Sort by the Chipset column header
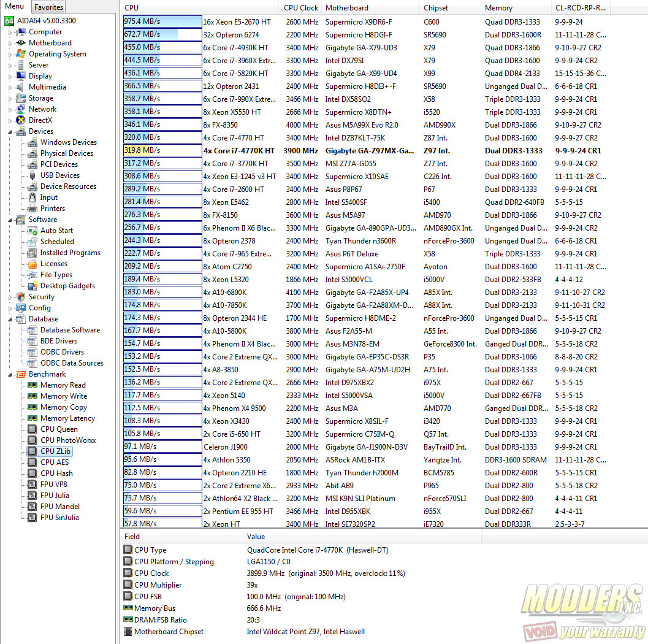This screenshot has width=648, height=644. click(451, 7)
